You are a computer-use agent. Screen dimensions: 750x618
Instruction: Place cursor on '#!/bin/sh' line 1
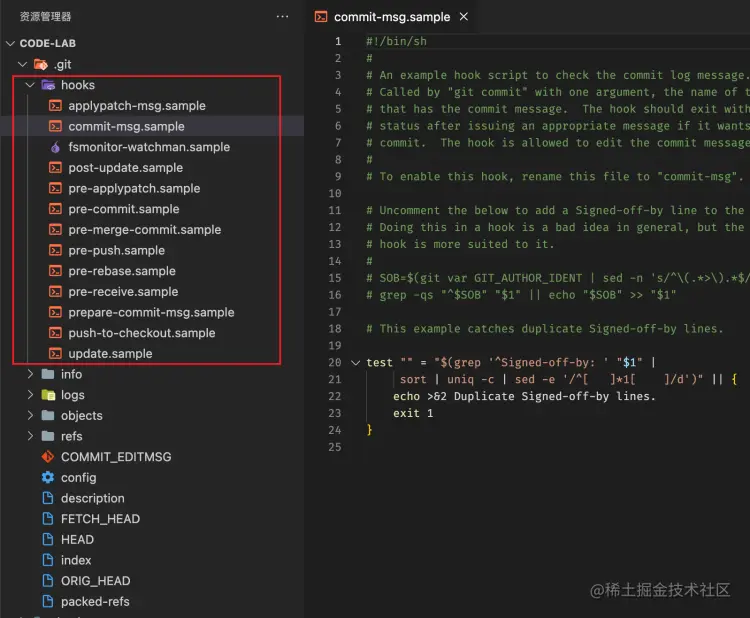click(x=396, y=41)
